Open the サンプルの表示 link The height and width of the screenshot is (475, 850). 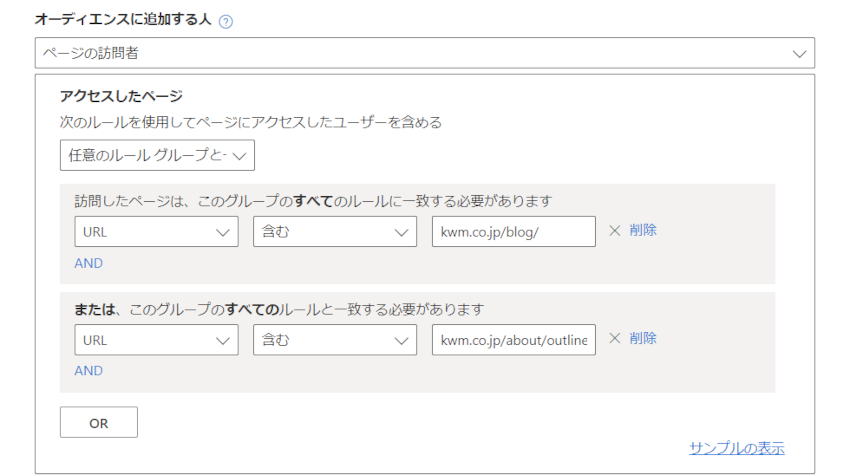click(x=737, y=448)
